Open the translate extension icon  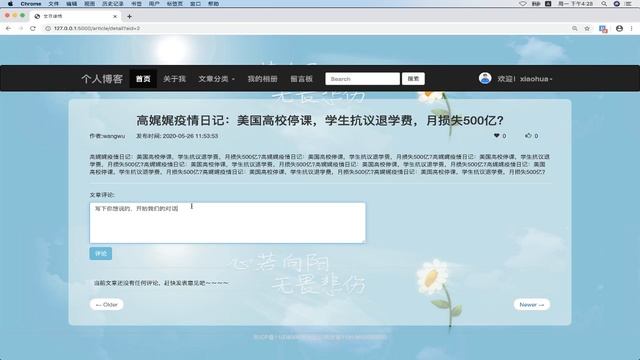[x=603, y=29]
